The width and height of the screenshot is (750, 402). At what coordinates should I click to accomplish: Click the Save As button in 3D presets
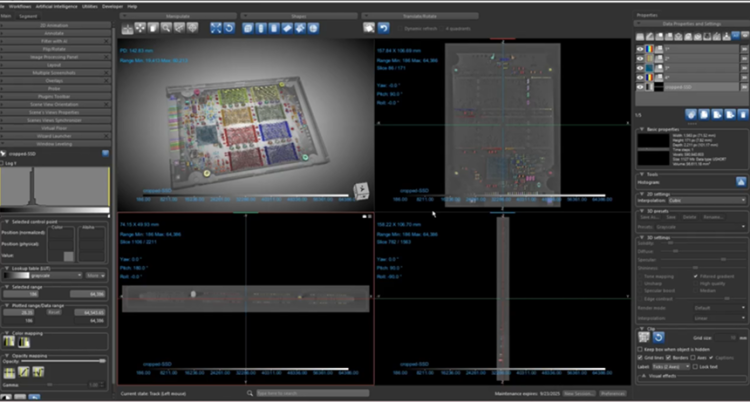point(649,217)
